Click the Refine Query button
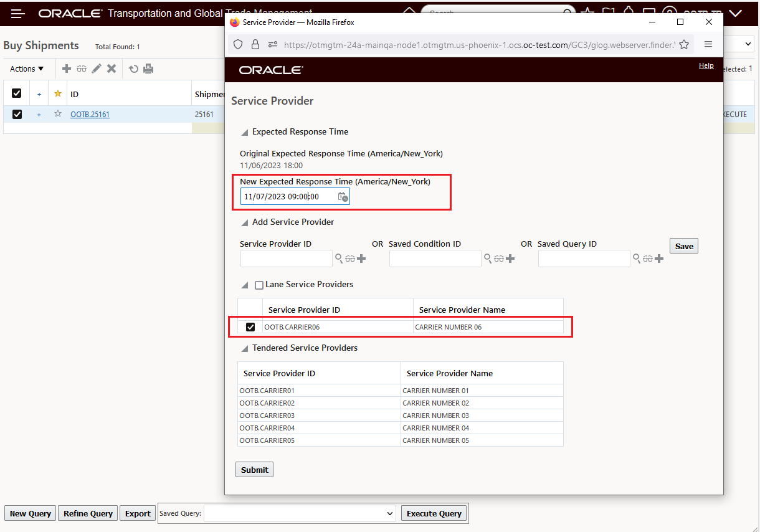 tap(88, 513)
